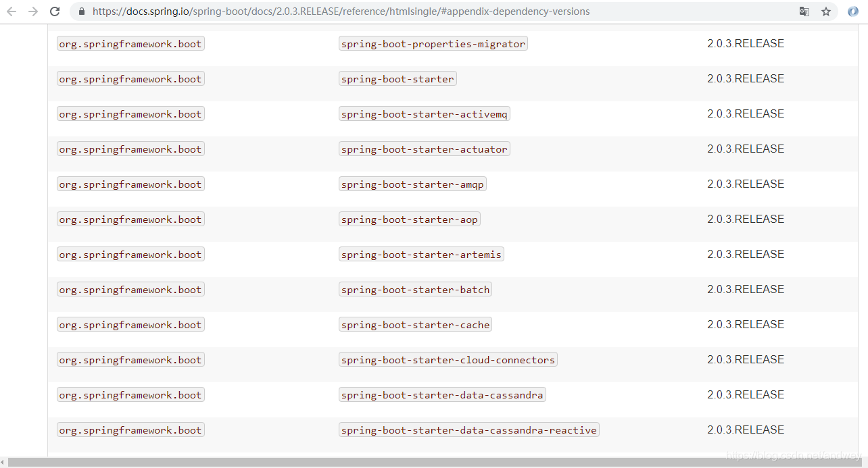
Task: Click the browser extension icon at far right
Action: (x=853, y=11)
